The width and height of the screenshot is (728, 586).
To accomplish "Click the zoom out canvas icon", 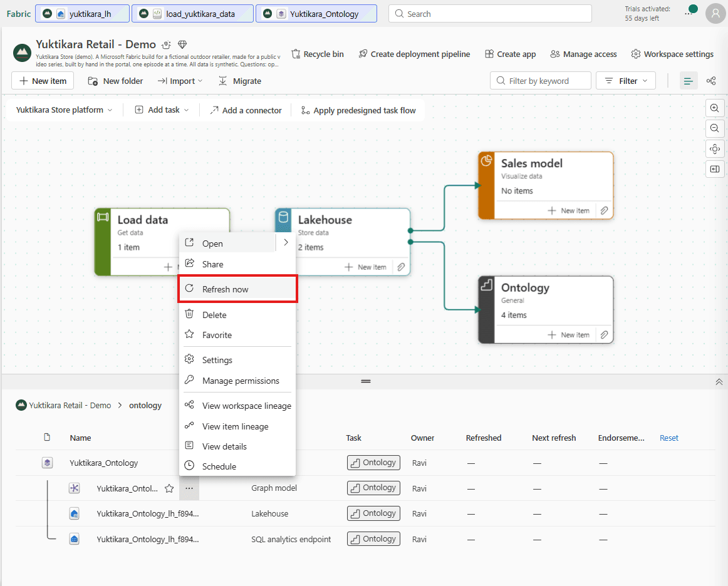I will [x=715, y=128].
